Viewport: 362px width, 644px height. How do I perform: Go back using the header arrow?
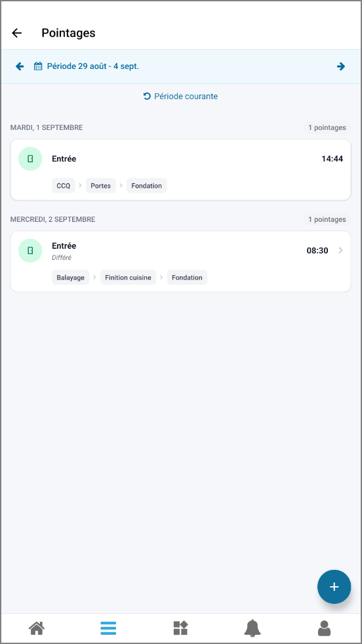[x=17, y=33]
